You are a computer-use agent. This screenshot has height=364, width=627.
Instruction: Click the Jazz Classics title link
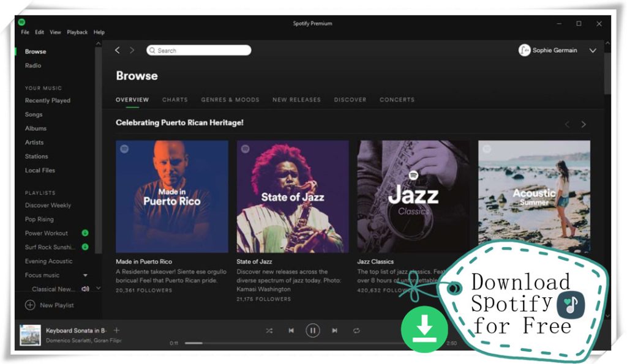(375, 262)
